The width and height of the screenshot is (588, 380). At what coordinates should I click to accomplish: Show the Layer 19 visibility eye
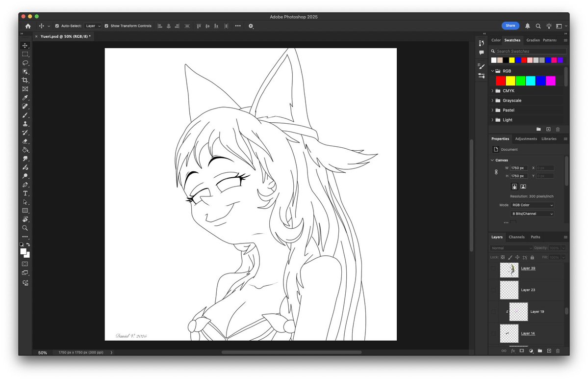click(x=493, y=312)
